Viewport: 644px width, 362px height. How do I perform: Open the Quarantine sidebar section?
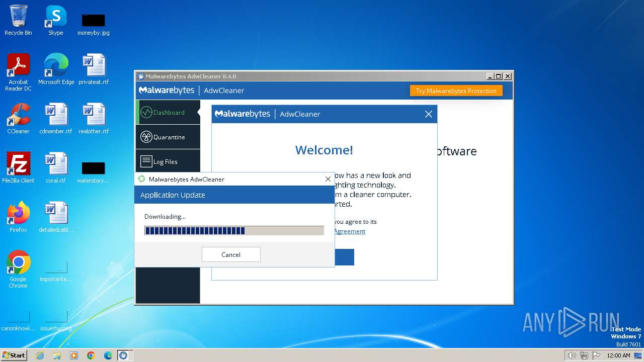pos(168,137)
